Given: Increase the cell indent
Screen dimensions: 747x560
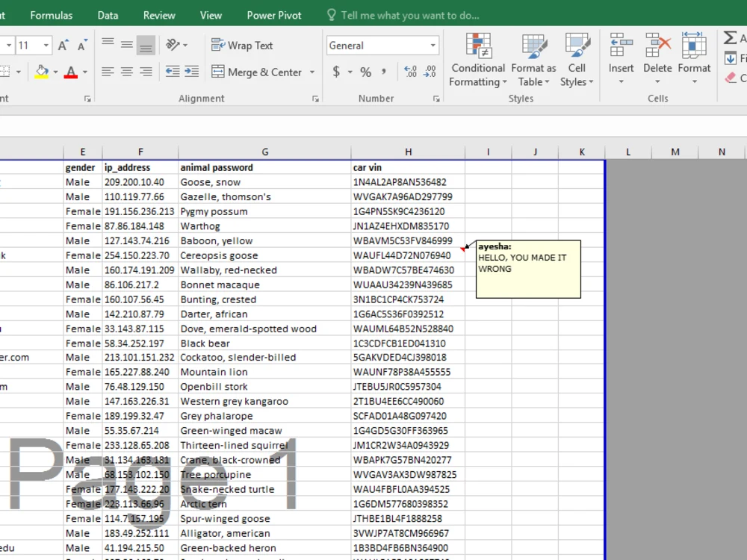Looking at the screenshot, I should pyautogui.click(x=191, y=72).
